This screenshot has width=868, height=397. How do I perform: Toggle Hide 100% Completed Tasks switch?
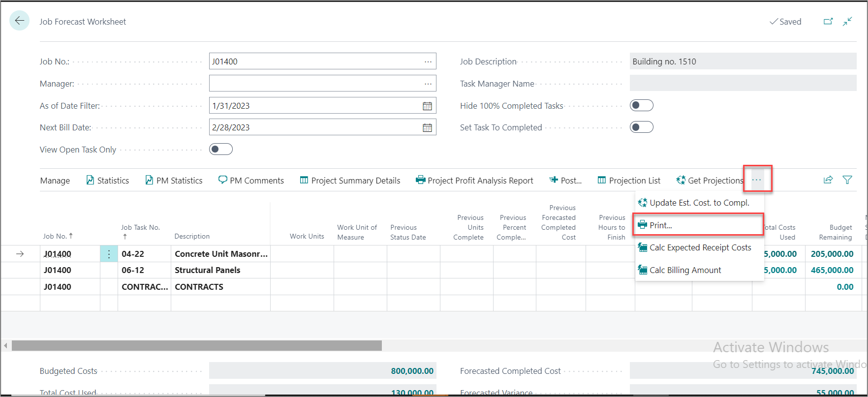click(x=642, y=105)
